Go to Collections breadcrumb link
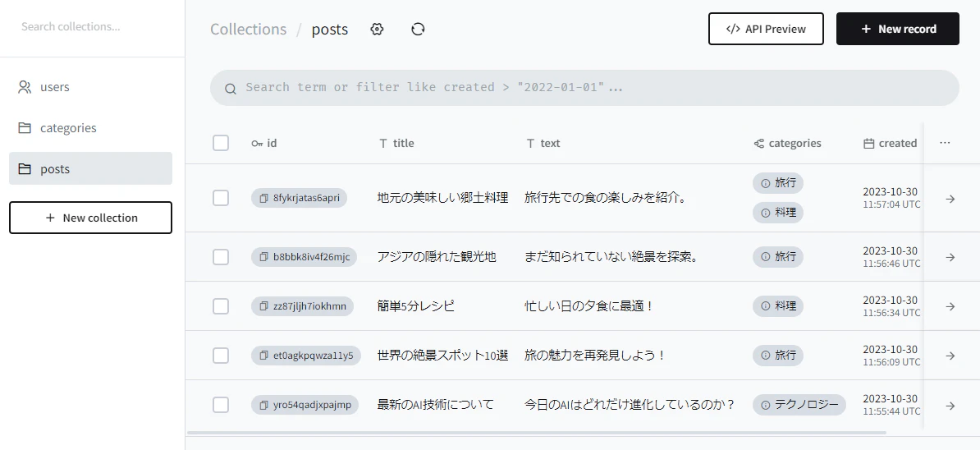This screenshot has height=450, width=980. coord(248,30)
